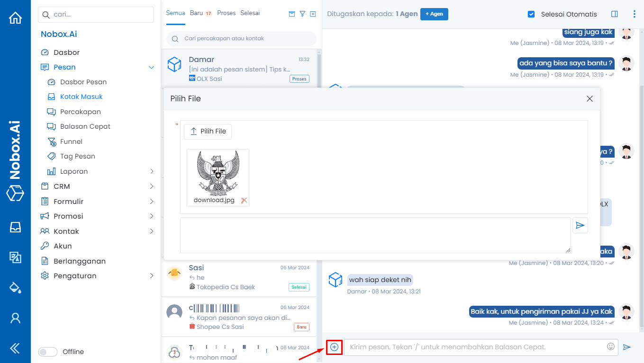Click the emoji smiley icon in message field
Screen dimensions: 644x363
[611, 346]
